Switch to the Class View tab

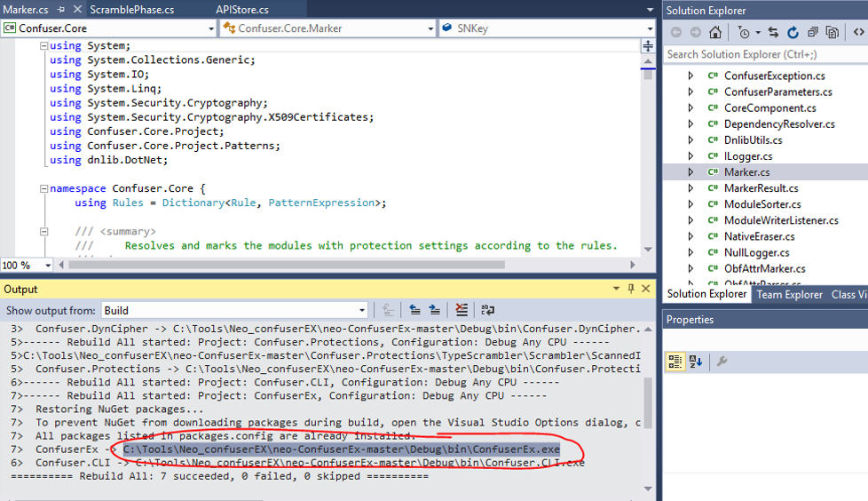(x=848, y=295)
